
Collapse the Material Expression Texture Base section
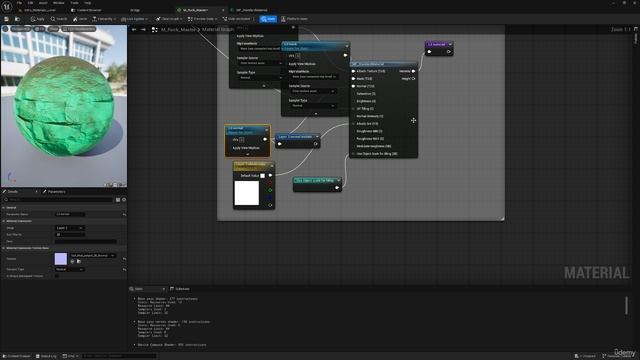point(4,248)
